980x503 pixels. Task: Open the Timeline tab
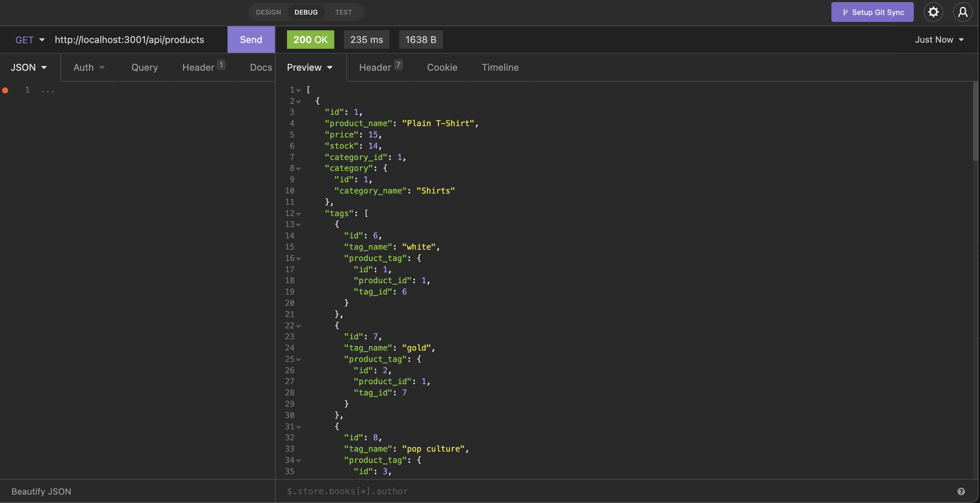[x=500, y=67]
